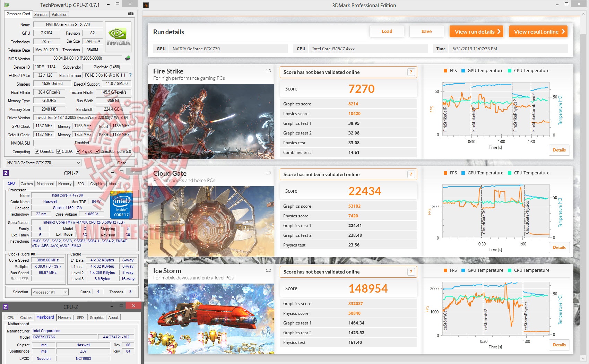Click the 3DMark title bar app icon
Image resolution: width=589 pixels, height=364 pixels.
pyautogui.click(x=146, y=5)
